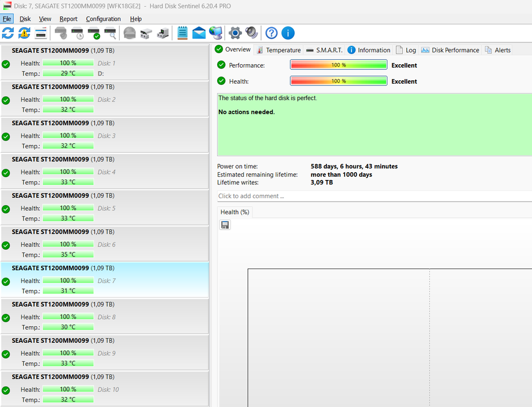Viewport: 532px width, 407px height.
Task: Click the Disk 1 health 100 % bar
Action: [x=68, y=63]
